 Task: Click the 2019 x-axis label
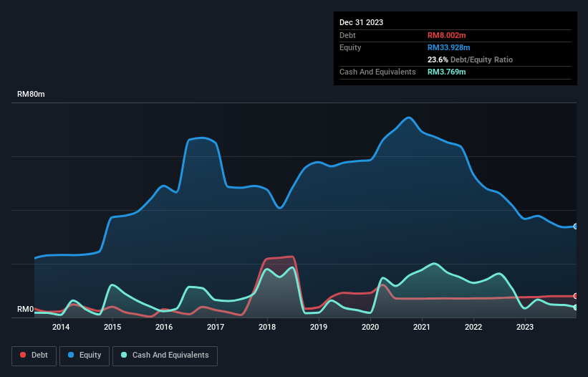point(319,327)
